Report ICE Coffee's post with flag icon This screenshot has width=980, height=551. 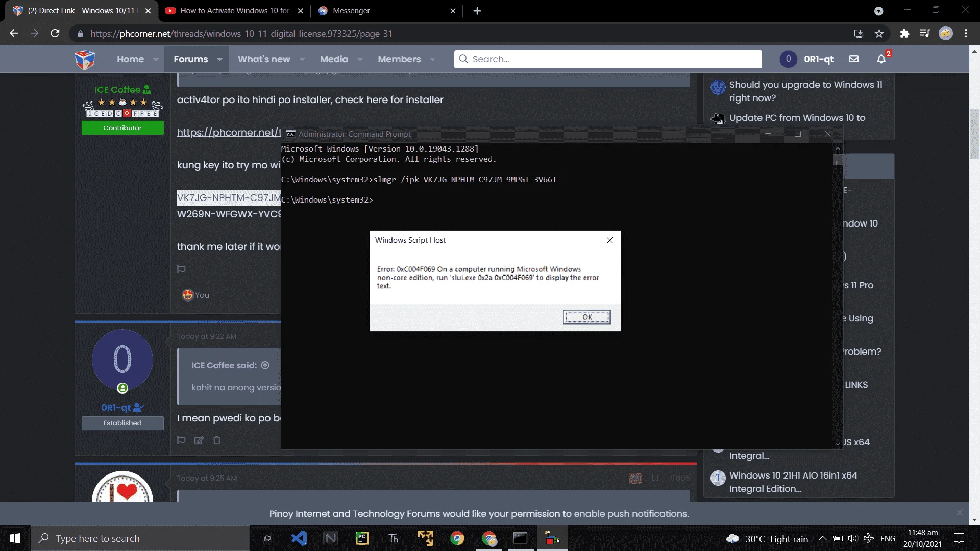(181, 269)
